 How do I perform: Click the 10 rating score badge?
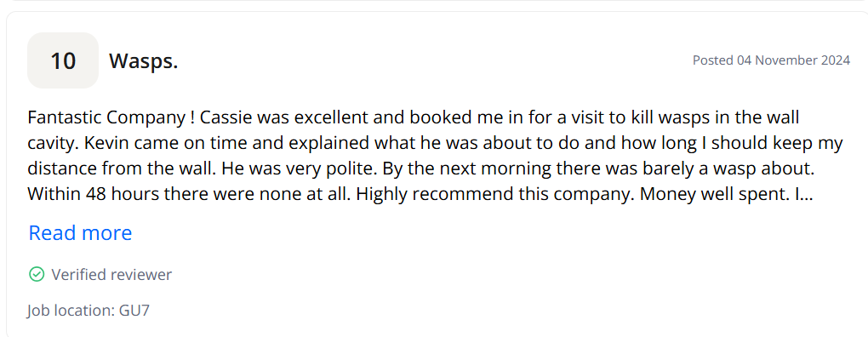63,60
